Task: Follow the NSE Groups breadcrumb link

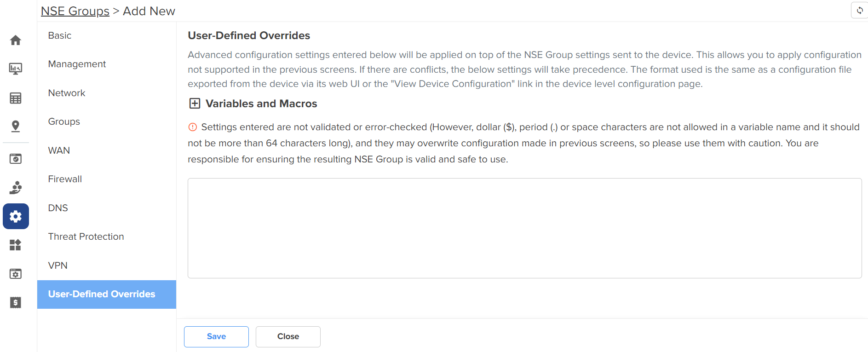Action: pos(75,11)
